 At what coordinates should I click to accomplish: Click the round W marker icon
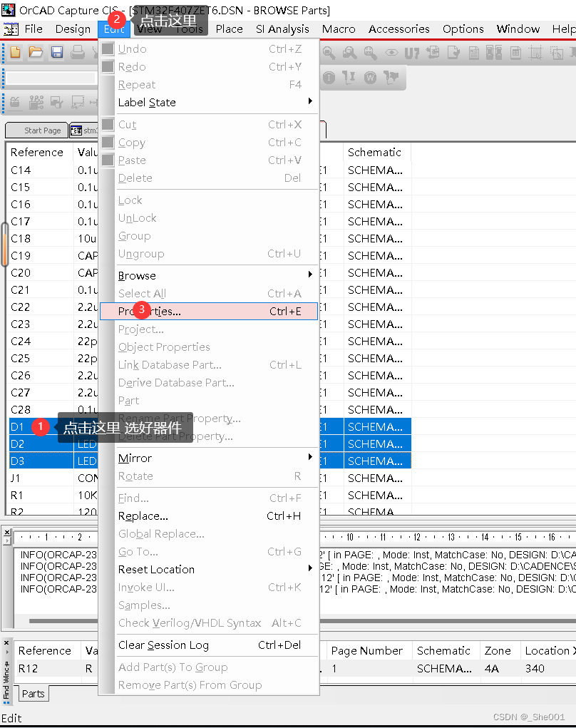(370, 78)
